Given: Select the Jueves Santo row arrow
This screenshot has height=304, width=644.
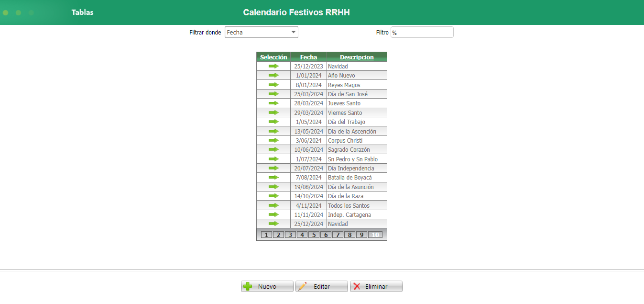Looking at the screenshot, I should tap(273, 103).
